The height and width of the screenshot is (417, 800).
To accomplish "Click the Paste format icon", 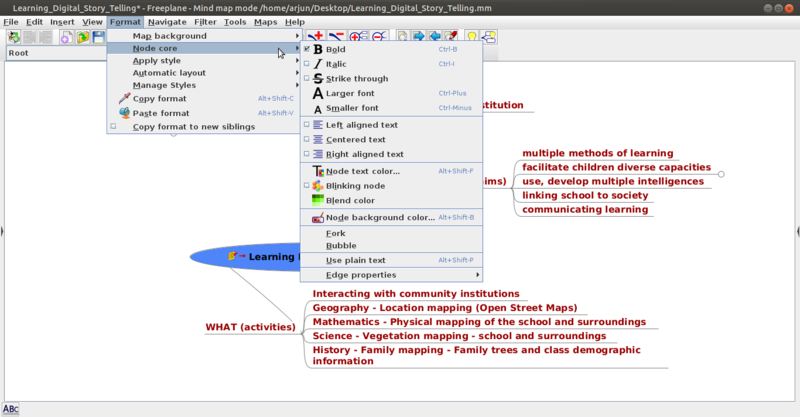I will tap(124, 112).
